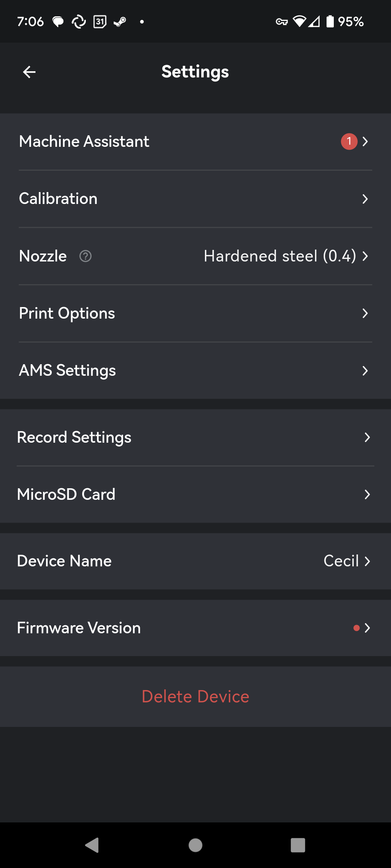This screenshot has width=391, height=868.
Task: Tap the device name value Cecil
Action: (x=341, y=561)
